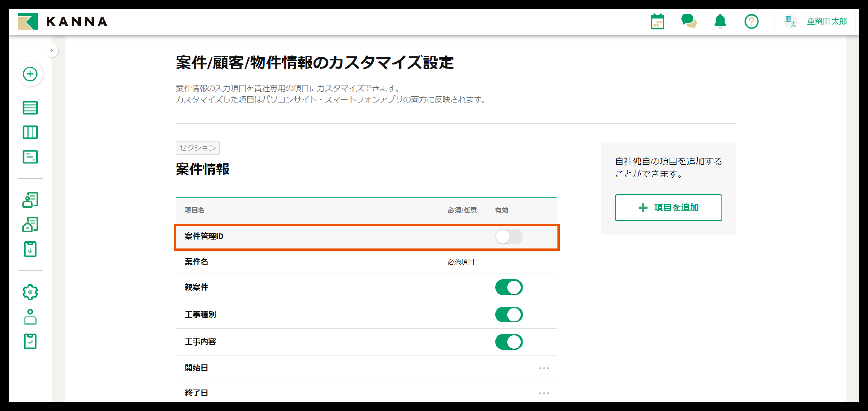The width and height of the screenshot is (868, 411).
Task: Click the セクション label tag
Action: [197, 148]
